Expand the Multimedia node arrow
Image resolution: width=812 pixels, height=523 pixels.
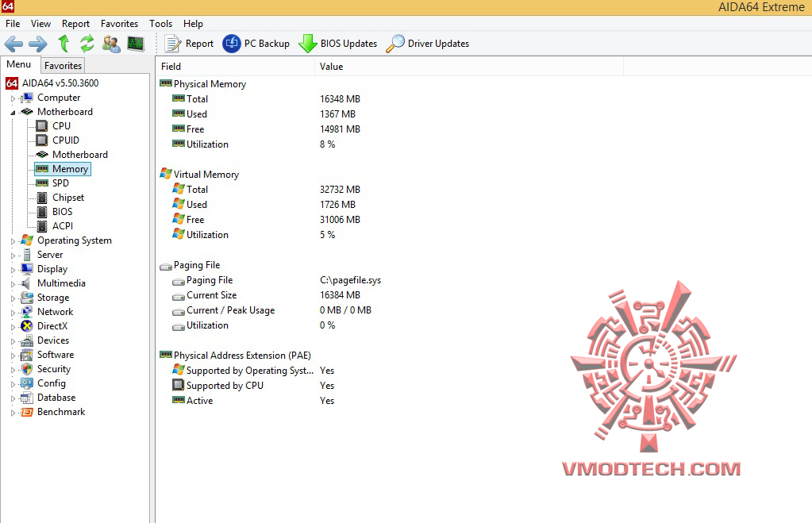pos(13,284)
